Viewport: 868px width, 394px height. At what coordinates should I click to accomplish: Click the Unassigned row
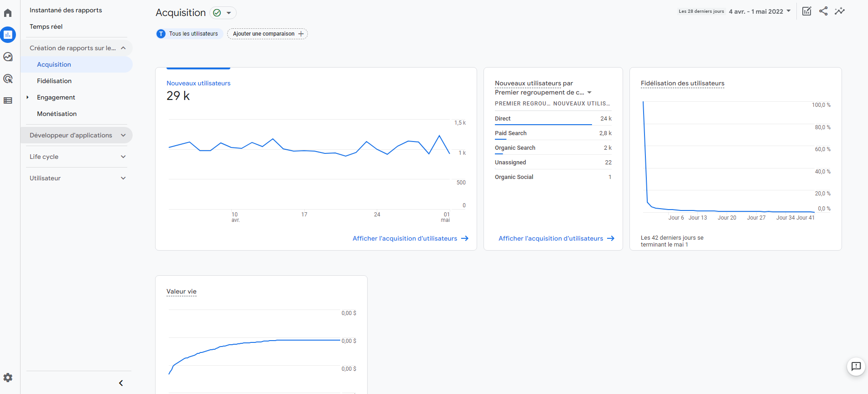tap(553, 162)
